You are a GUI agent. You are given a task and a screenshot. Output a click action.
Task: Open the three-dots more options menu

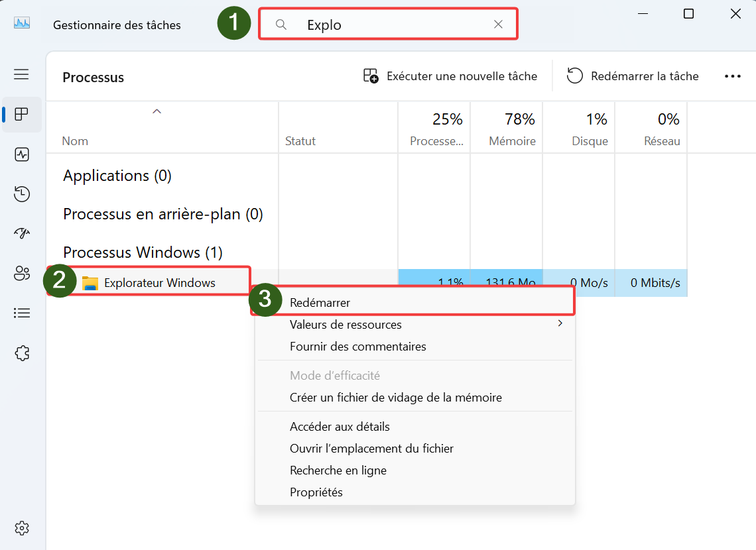[x=732, y=76]
